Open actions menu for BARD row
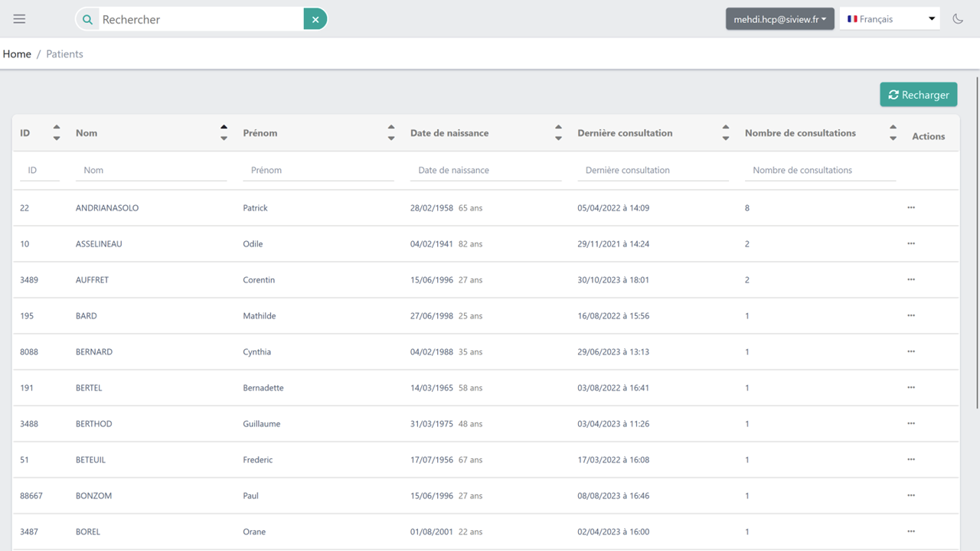This screenshot has height=551, width=980. click(911, 315)
